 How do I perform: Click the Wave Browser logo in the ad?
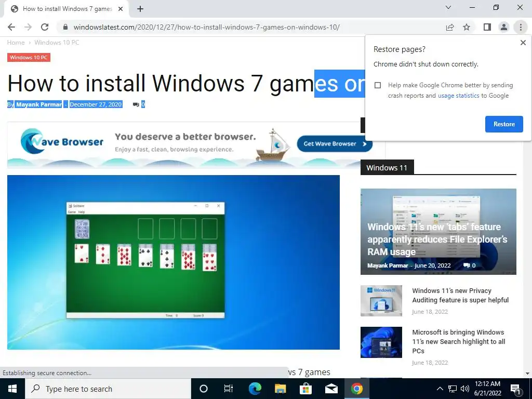[x=62, y=141]
